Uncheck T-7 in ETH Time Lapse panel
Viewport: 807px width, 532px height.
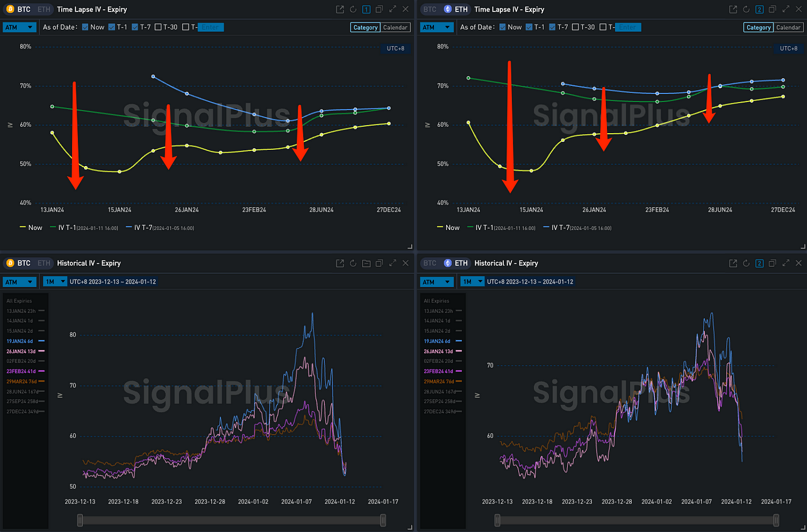(x=553, y=27)
